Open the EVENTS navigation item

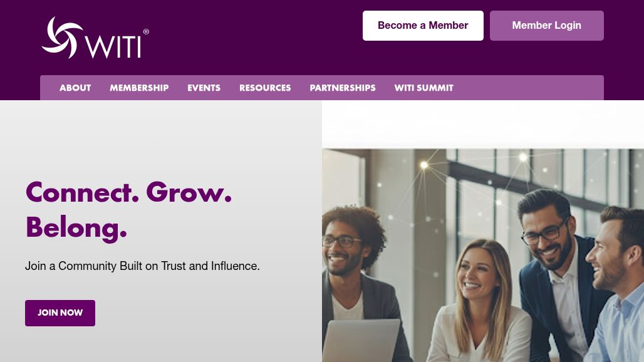click(x=204, y=88)
